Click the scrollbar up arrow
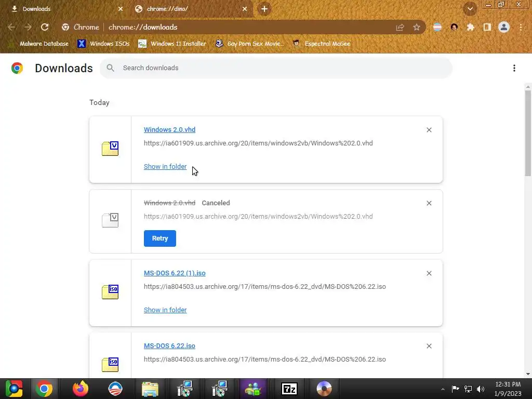Viewport: 532px width, 399px height. (528, 87)
